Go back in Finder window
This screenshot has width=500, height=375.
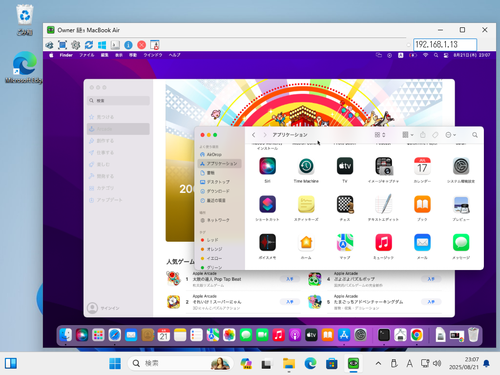coord(254,135)
